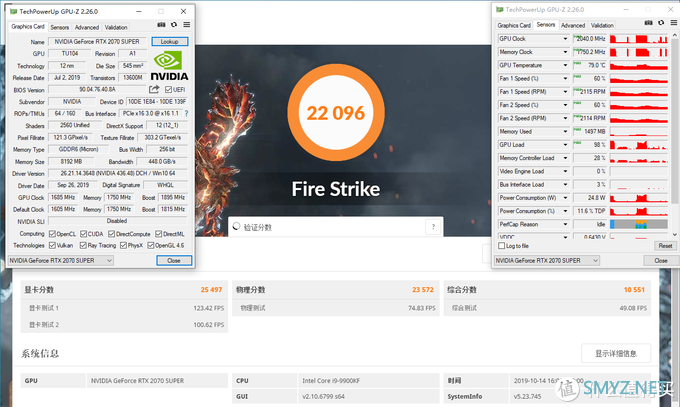Screen dimensions: 680x407
Task: Click the camera icon in right GPU-Z Sensors window
Action: [x=648, y=23]
